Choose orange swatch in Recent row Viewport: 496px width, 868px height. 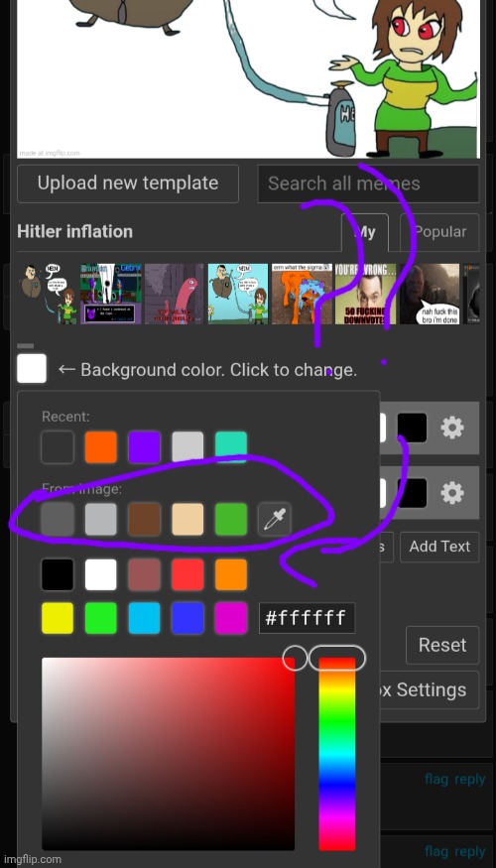(x=101, y=446)
